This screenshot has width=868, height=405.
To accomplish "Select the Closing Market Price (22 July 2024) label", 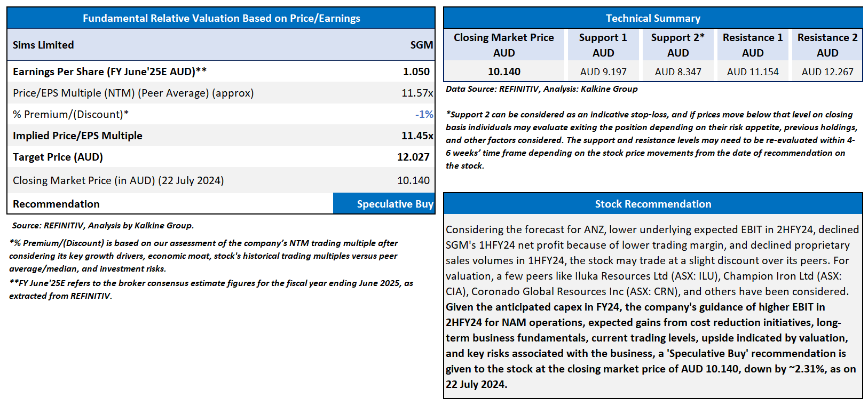I will pyautogui.click(x=119, y=180).
